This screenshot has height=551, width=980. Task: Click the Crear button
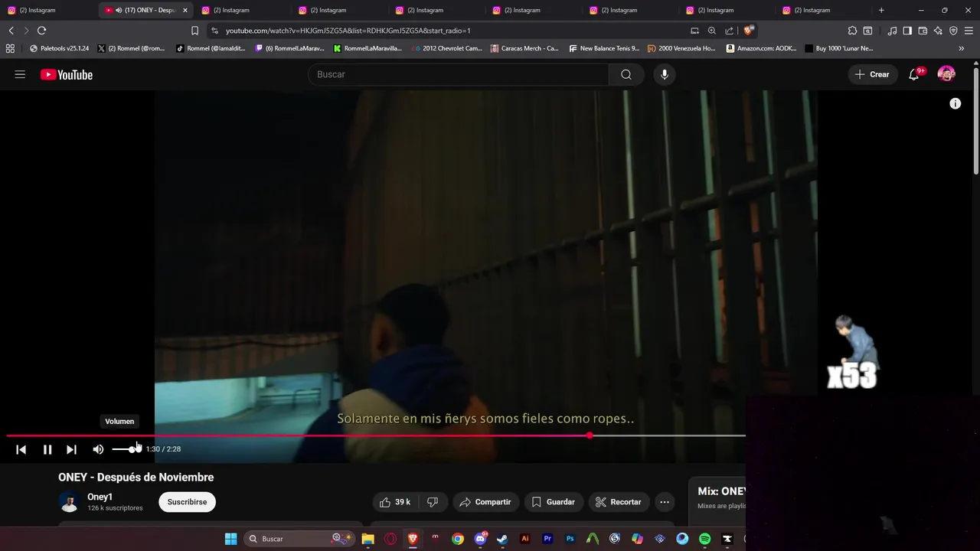click(873, 74)
